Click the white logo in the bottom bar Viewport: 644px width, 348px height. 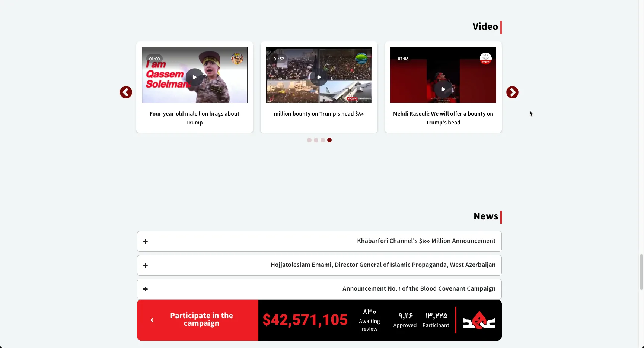[479, 320]
